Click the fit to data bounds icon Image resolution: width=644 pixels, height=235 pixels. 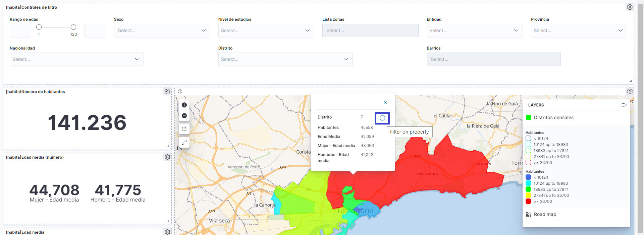(184, 129)
